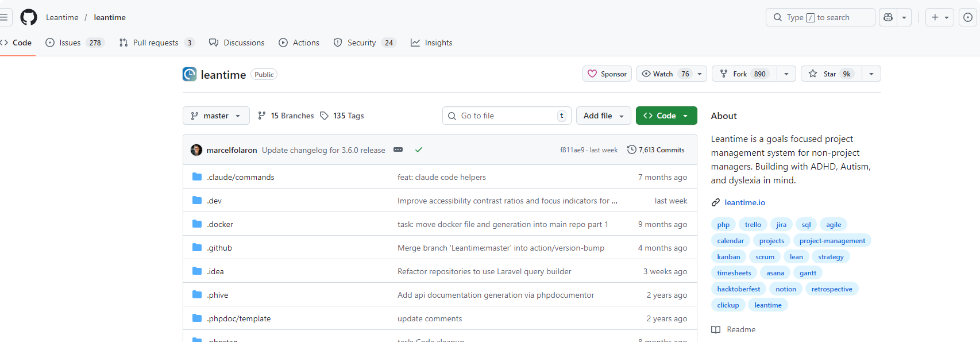This screenshot has width=980, height=342.
Task: Click the Fork button
Action: point(744,74)
